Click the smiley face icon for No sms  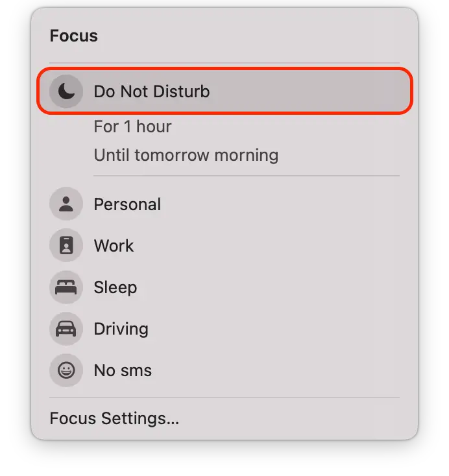click(x=66, y=370)
